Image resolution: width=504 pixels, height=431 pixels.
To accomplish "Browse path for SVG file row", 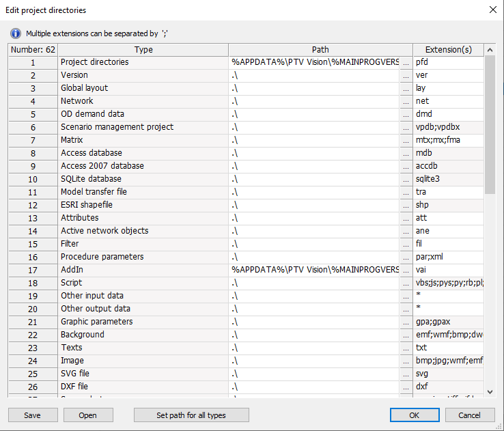I will pyautogui.click(x=406, y=374).
